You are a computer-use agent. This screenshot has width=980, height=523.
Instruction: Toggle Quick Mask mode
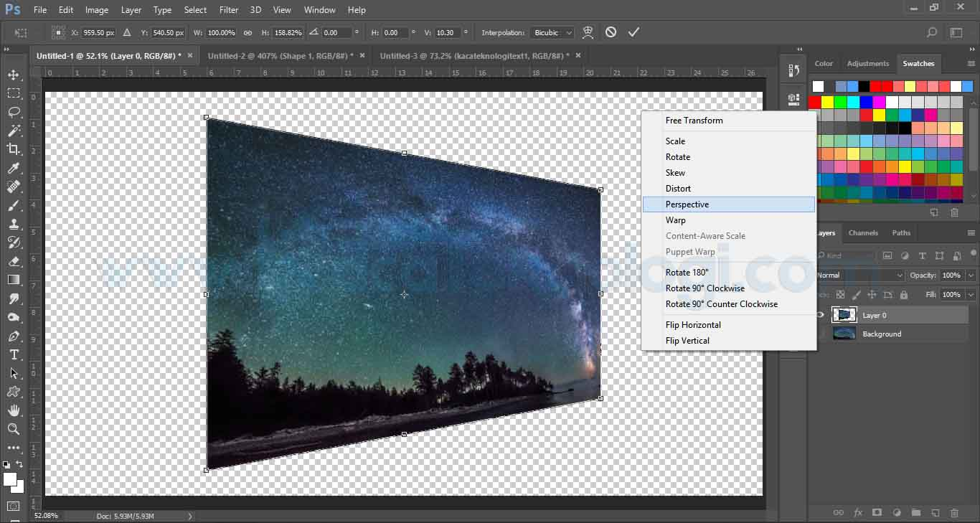point(14,506)
